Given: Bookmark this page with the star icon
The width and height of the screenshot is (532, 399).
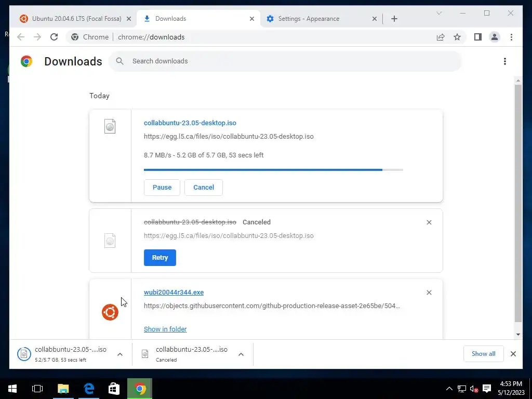Looking at the screenshot, I should (457, 37).
